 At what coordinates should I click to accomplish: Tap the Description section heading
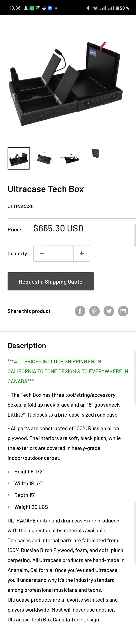pos(27,345)
